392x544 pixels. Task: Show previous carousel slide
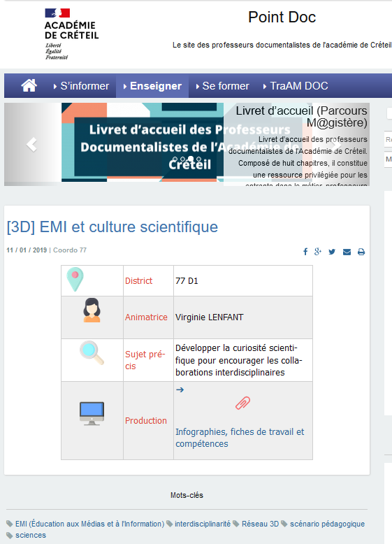(x=31, y=144)
